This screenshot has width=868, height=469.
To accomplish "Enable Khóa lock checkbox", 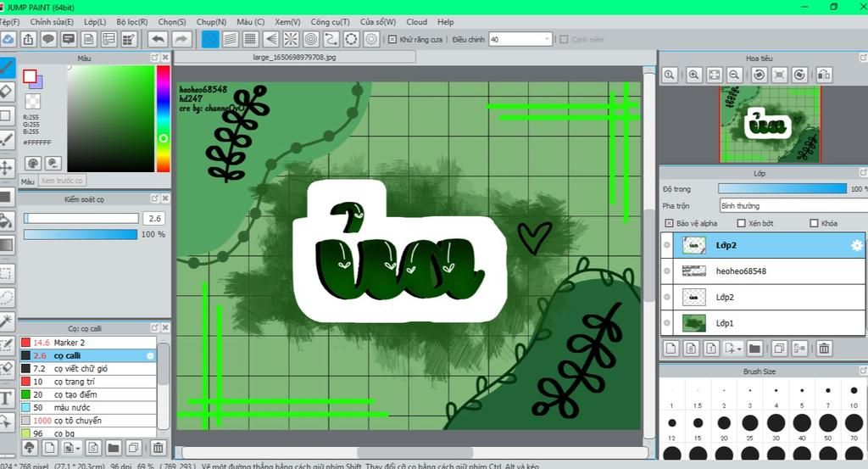I will [814, 223].
